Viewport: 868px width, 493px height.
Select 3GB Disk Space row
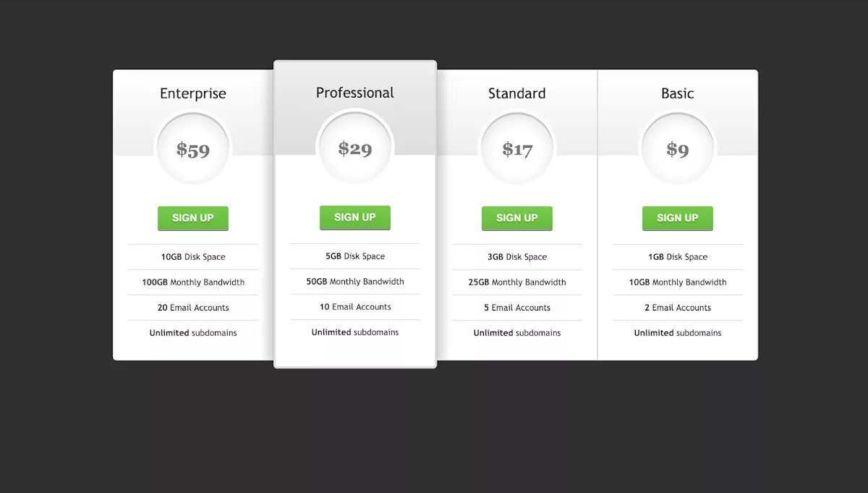[x=517, y=257]
